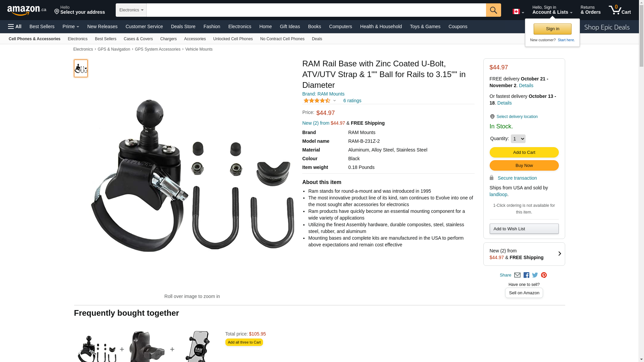This screenshot has width=644, height=362.
Task: Open Canada flag language selector
Action: (518, 12)
